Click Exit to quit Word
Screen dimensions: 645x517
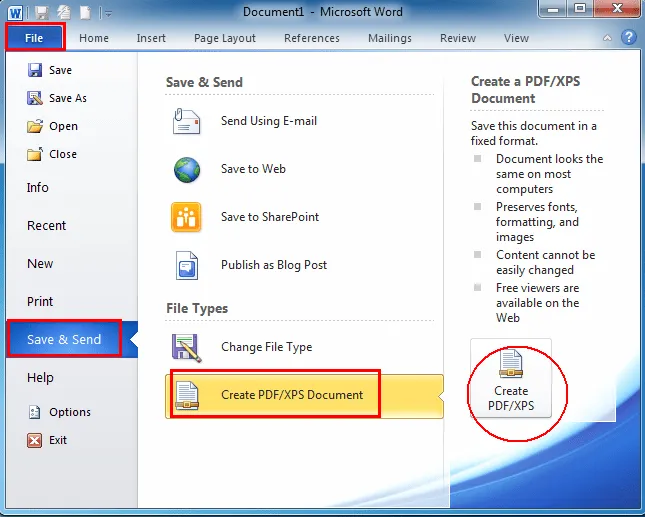point(58,440)
